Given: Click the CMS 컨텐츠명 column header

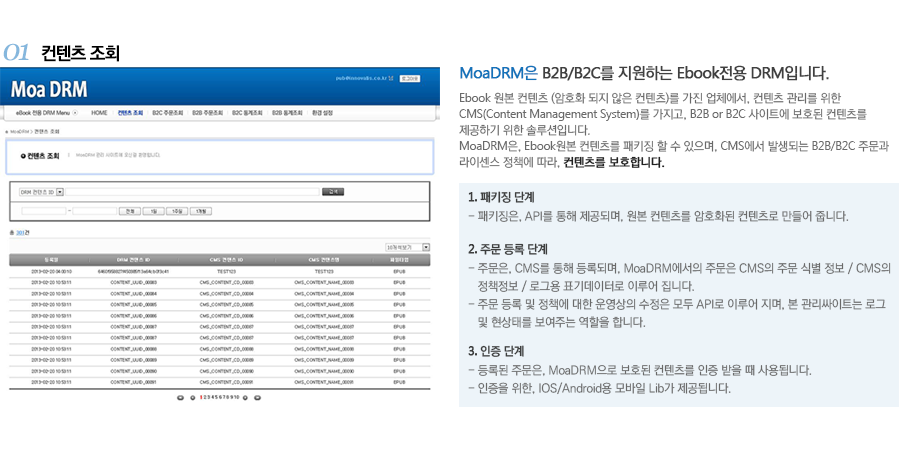Looking at the screenshot, I should pyautogui.click(x=324, y=260).
